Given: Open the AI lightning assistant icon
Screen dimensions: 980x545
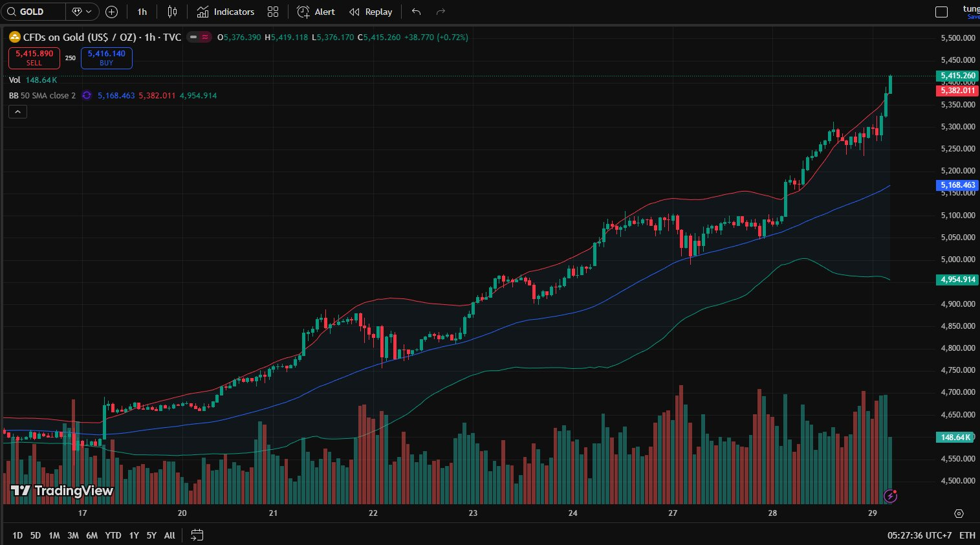Looking at the screenshot, I should point(891,496).
